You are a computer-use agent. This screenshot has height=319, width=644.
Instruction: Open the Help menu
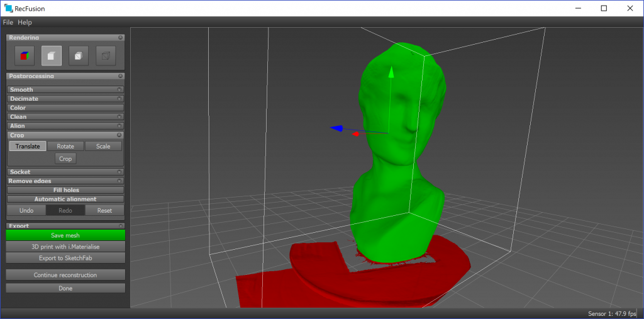[x=25, y=22]
